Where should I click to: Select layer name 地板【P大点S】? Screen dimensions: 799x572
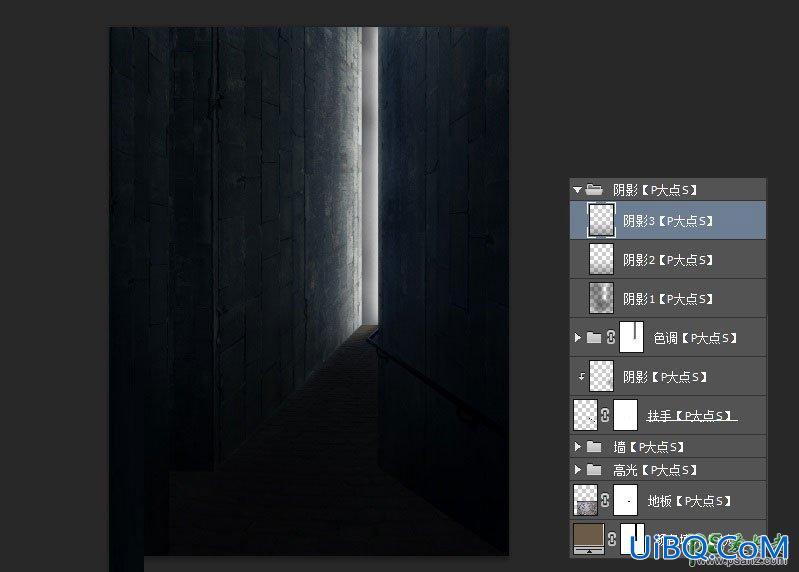[x=689, y=501]
